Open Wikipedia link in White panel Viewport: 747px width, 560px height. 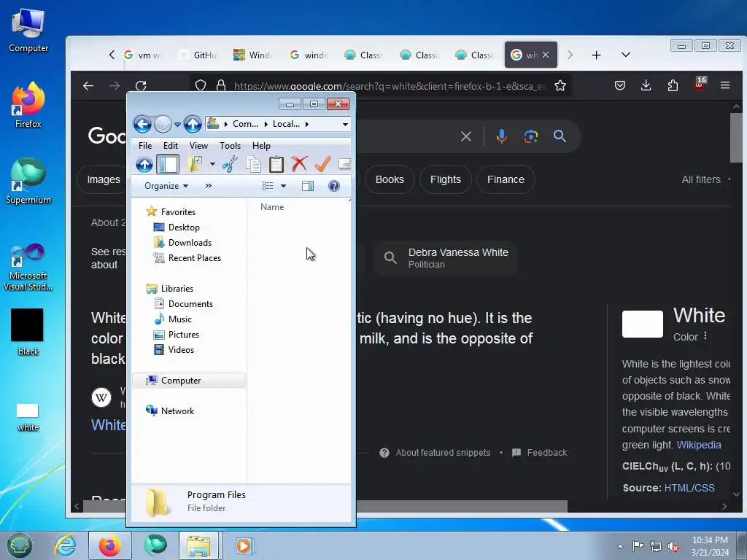point(699,445)
